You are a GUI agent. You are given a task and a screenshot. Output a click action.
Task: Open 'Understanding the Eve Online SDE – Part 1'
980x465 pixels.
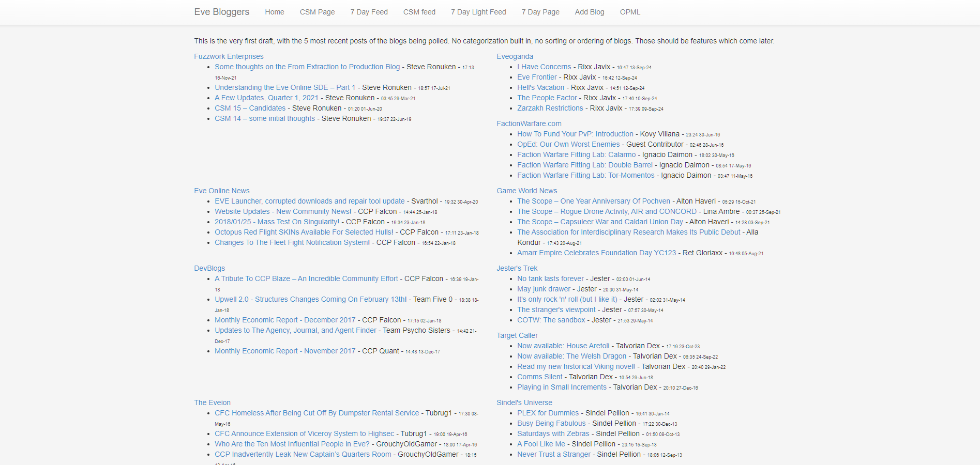[285, 87]
